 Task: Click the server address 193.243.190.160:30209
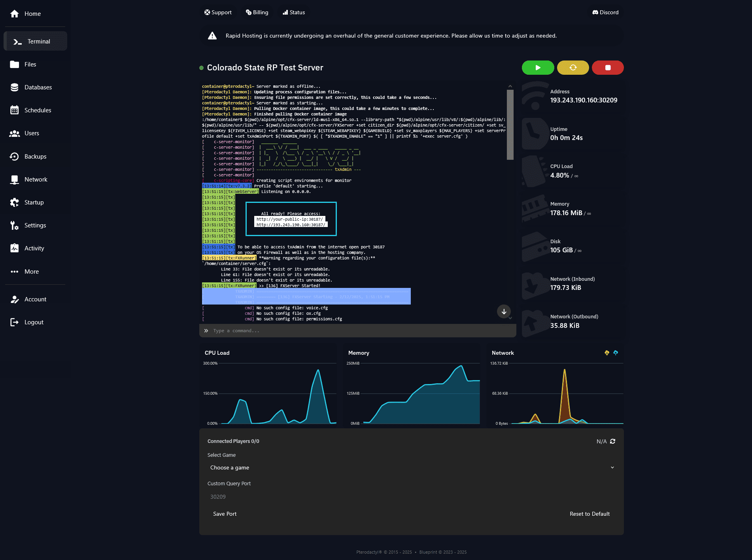coord(584,100)
